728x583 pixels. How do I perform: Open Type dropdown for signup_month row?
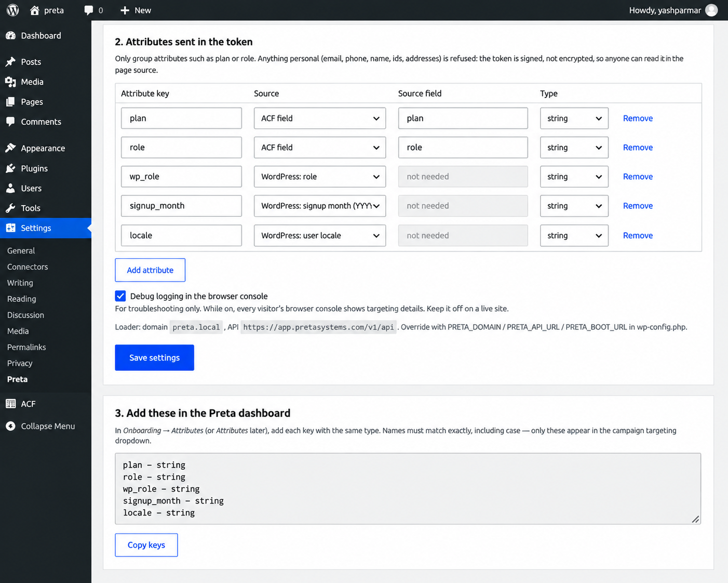pos(574,206)
